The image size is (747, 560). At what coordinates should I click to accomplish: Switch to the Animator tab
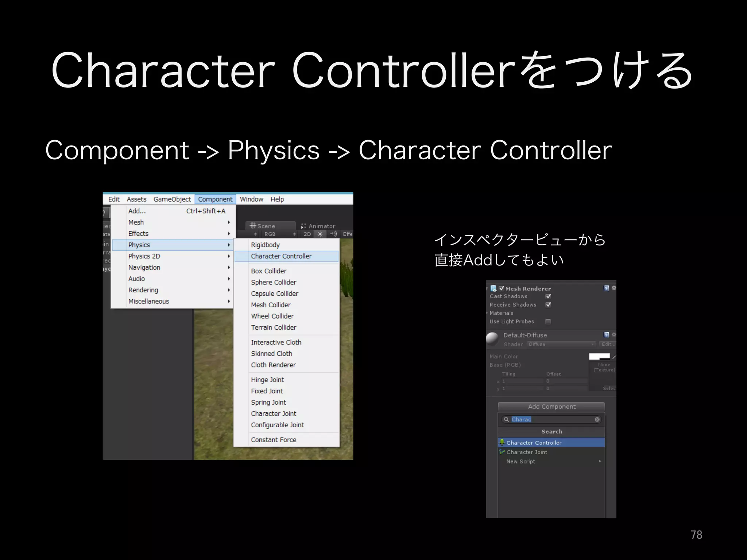[318, 226]
